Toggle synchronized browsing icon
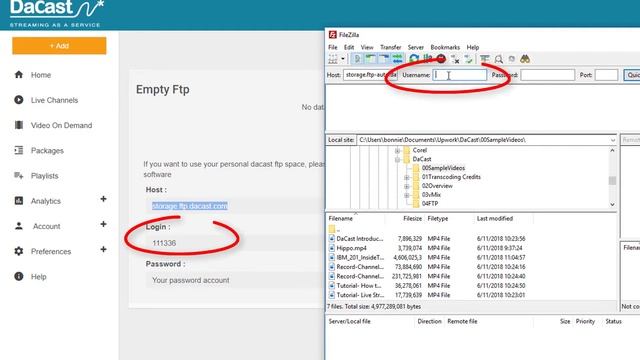 (x=511, y=59)
